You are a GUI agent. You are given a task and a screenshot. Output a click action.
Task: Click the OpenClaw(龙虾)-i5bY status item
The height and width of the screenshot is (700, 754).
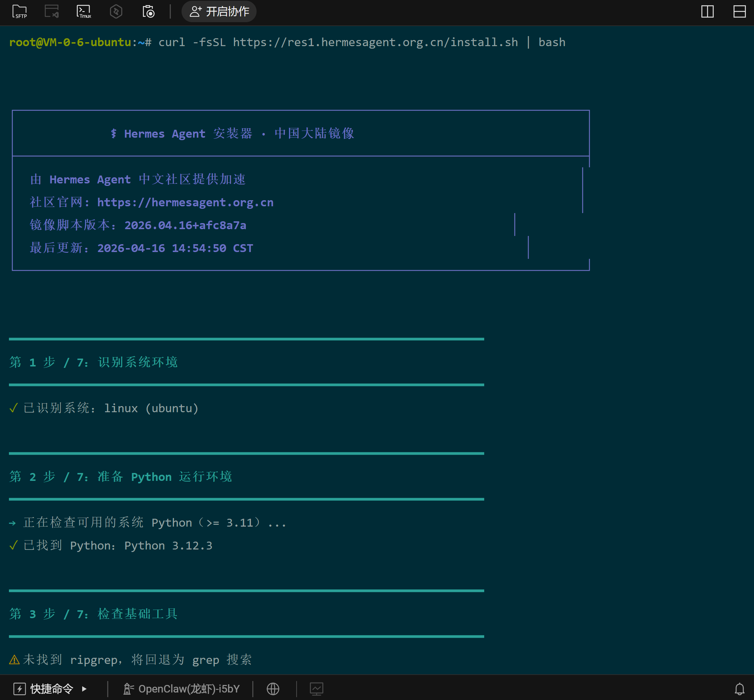point(182,689)
